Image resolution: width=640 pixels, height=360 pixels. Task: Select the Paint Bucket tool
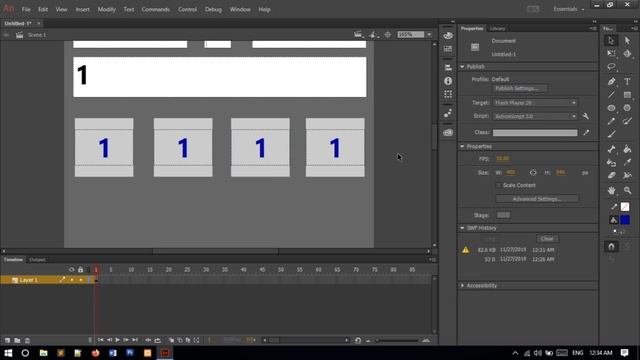coord(627,149)
